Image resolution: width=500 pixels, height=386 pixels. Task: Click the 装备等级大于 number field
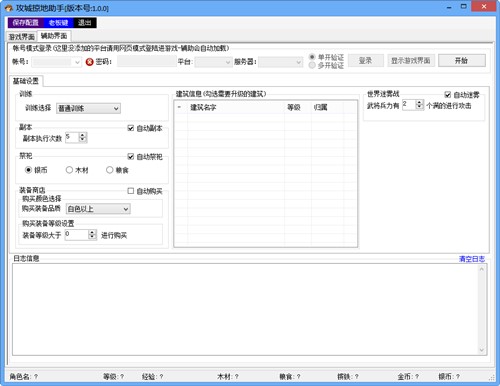[77, 235]
